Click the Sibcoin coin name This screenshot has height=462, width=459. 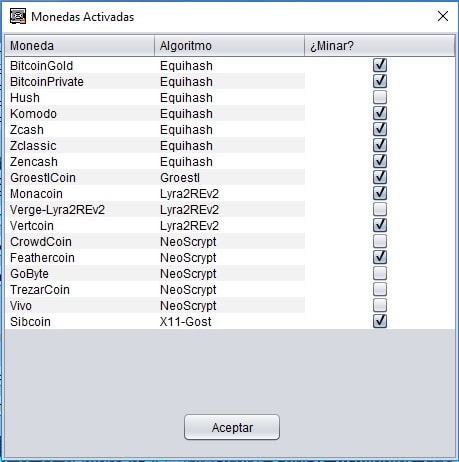[x=30, y=322]
